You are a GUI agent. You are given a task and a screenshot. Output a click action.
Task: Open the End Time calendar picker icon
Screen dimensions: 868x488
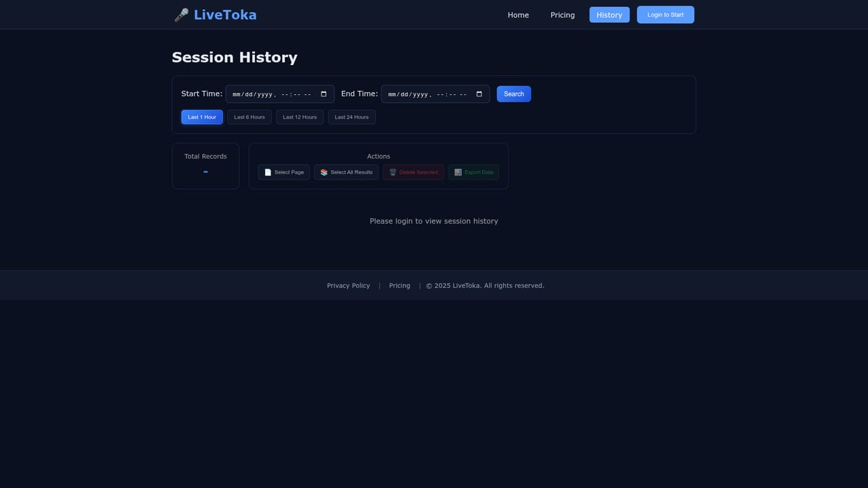coord(479,94)
